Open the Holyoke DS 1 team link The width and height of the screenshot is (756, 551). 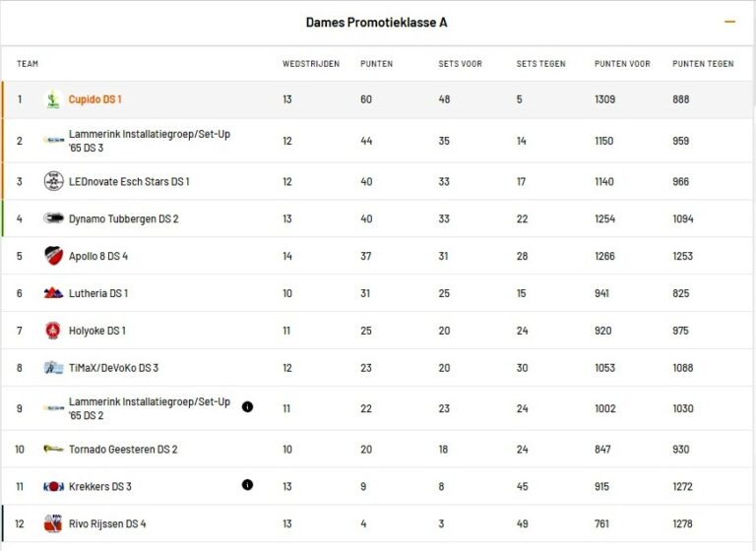[x=97, y=331]
